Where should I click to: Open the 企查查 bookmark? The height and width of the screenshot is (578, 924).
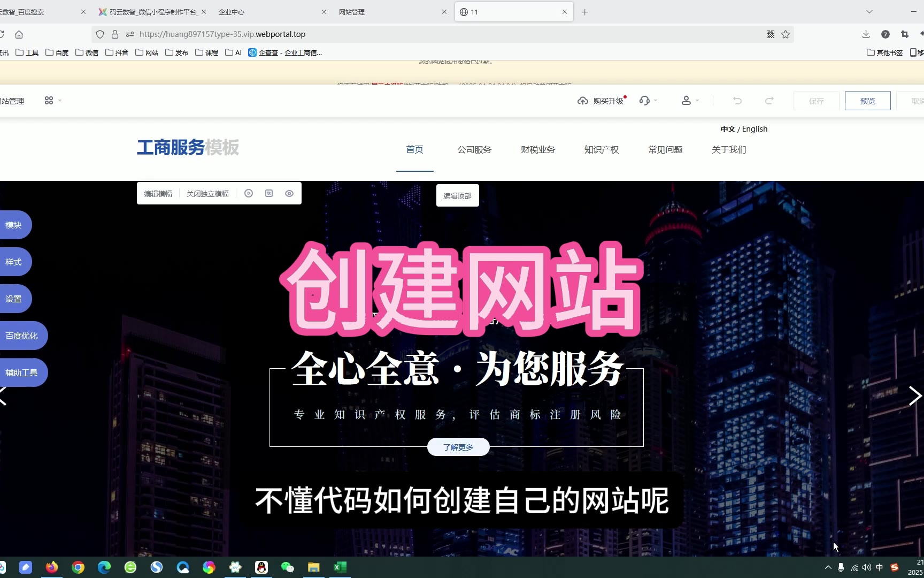285,52
